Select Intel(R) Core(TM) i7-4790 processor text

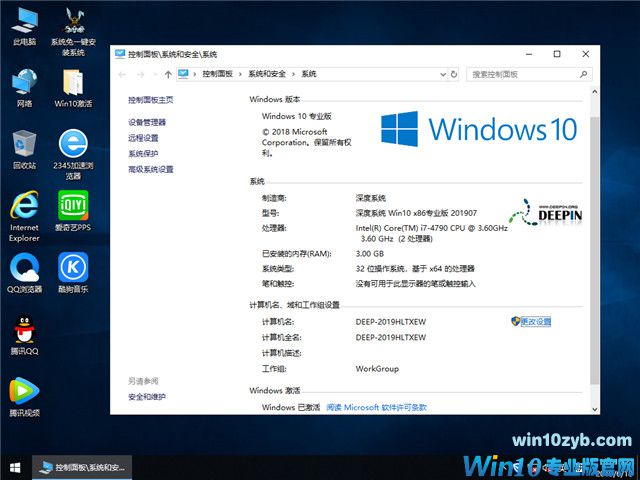(431, 233)
